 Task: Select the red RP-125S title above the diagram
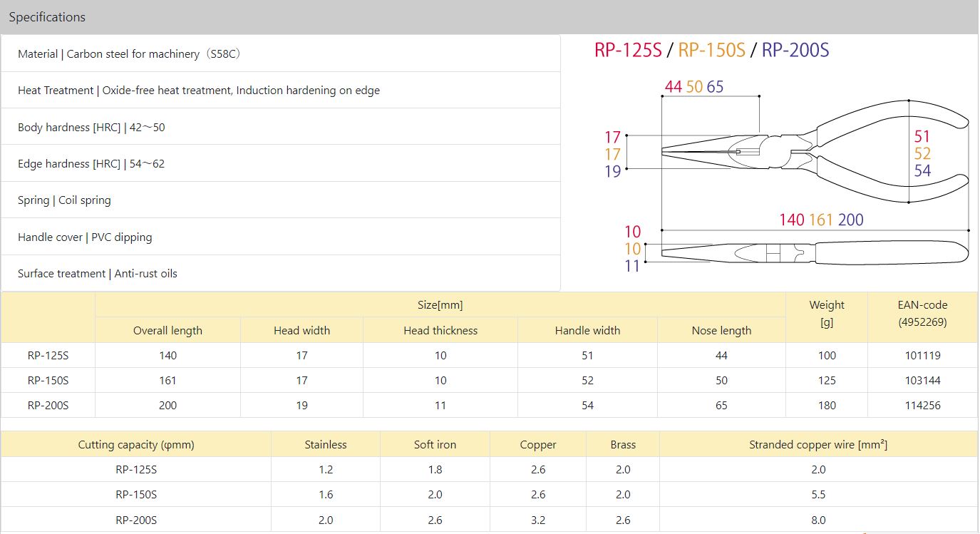(628, 50)
